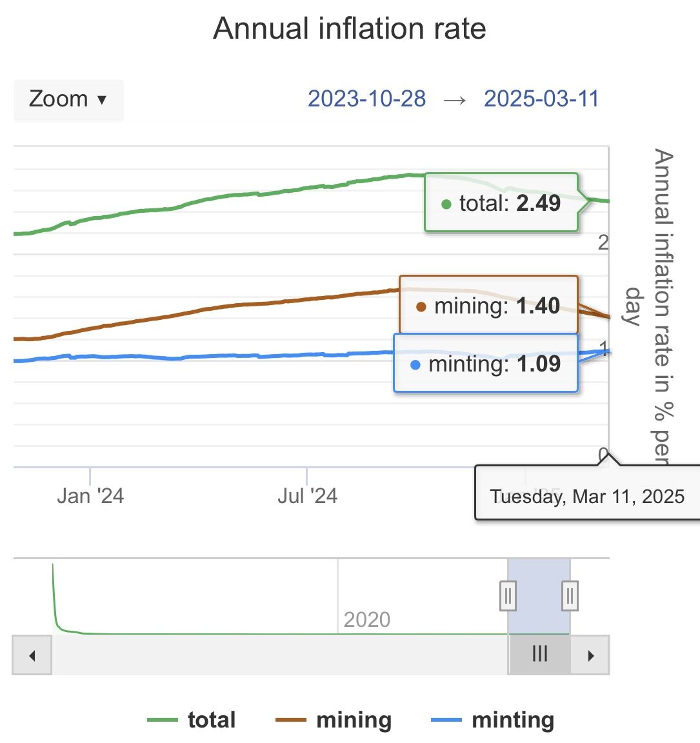Click the scrollbar left arrow button

[x=32, y=656]
